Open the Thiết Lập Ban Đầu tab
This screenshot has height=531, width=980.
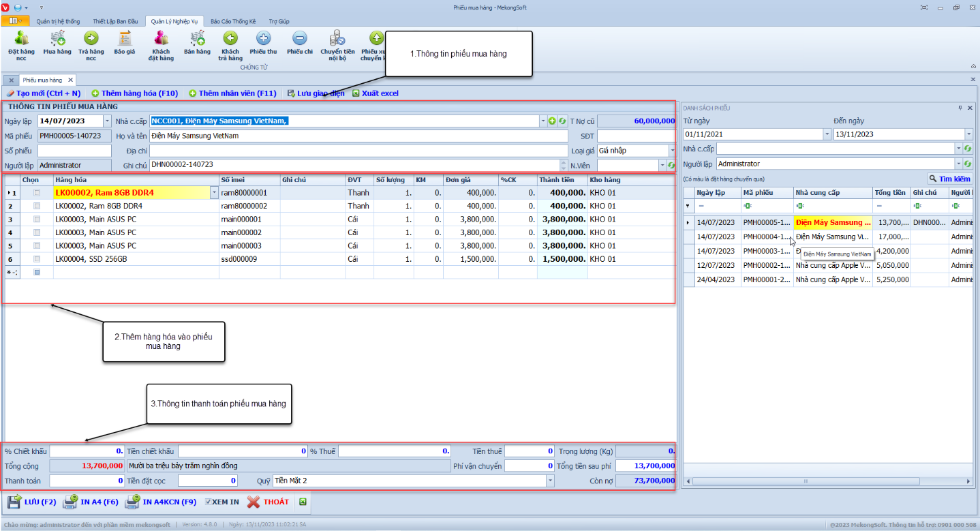tap(115, 21)
